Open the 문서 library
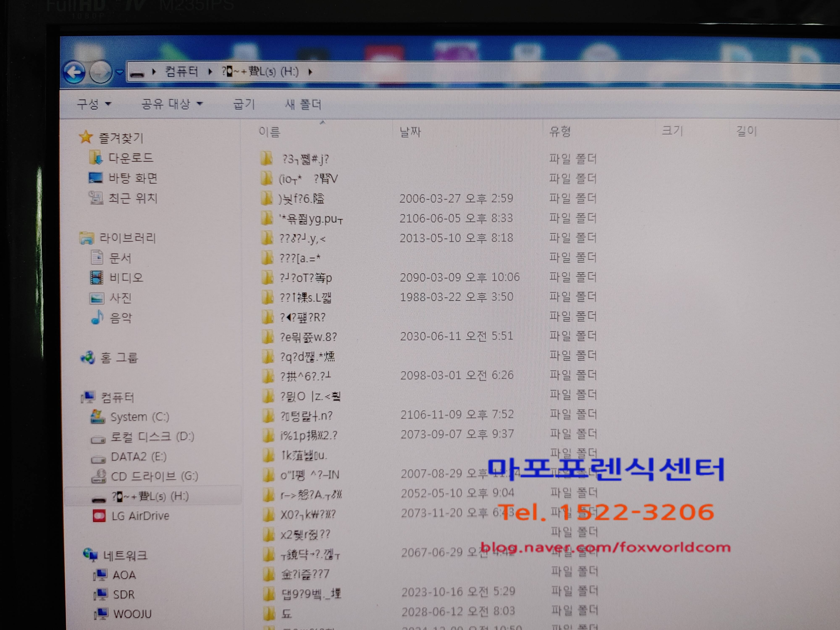 click(120, 258)
